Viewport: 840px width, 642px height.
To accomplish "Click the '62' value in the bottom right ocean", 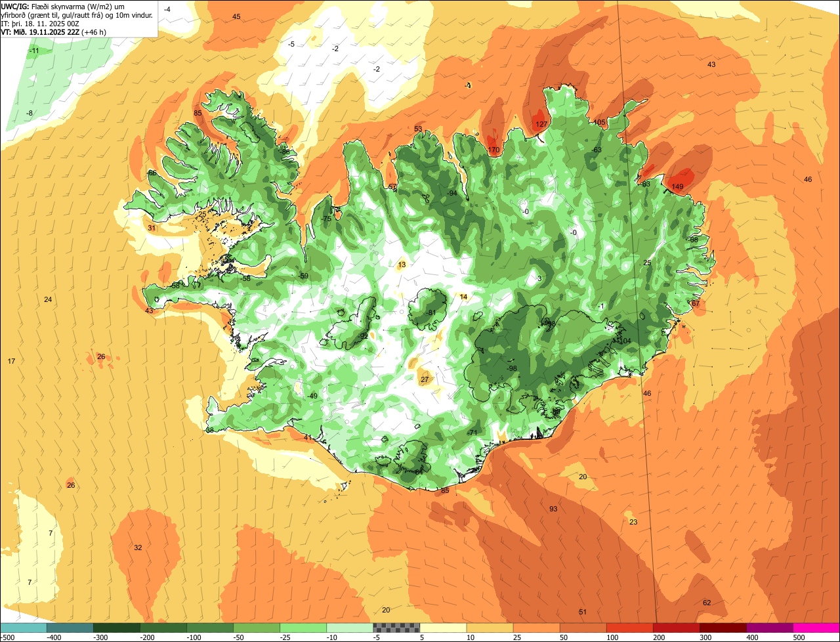I will click(707, 603).
